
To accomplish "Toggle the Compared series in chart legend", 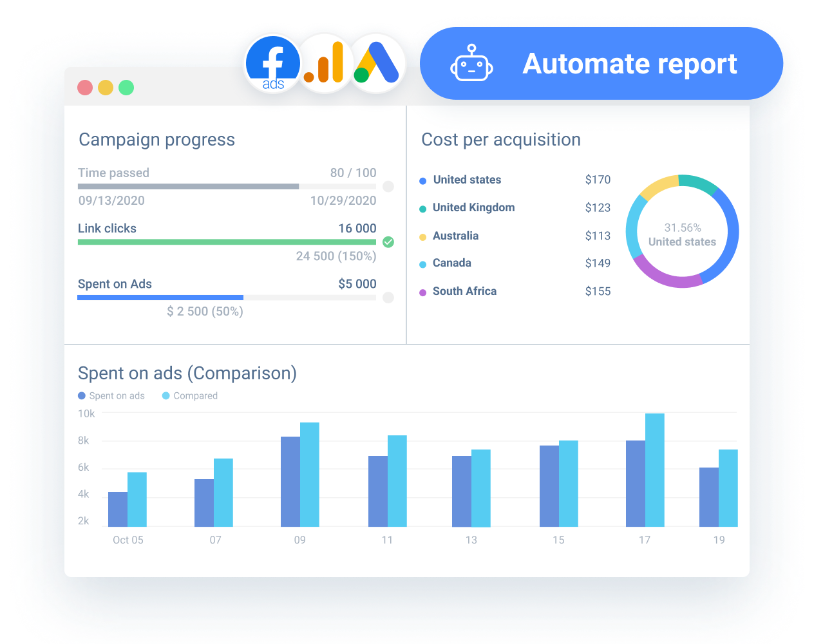I will click(189, 395).
